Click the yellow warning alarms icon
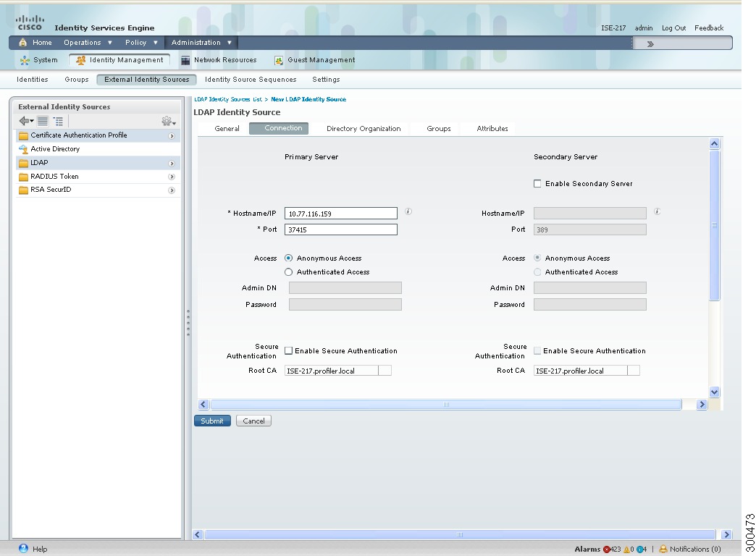 click(x=627, y=549)
